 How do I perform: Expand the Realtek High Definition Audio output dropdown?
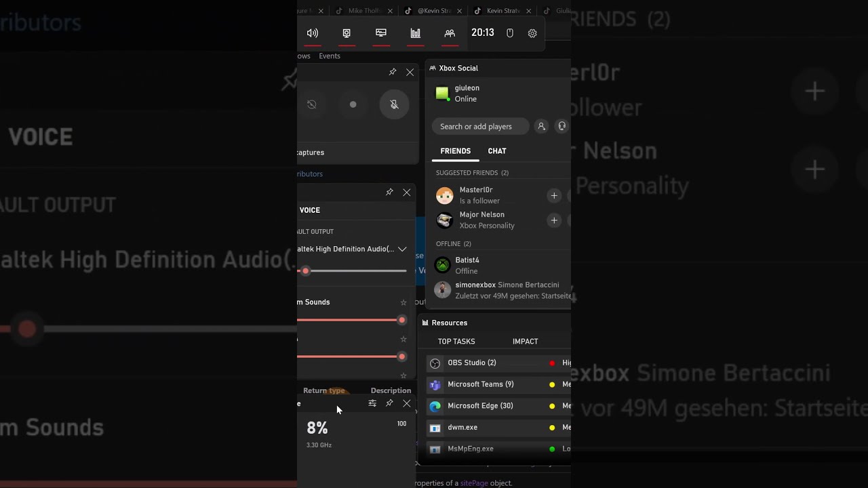(402, 249)
